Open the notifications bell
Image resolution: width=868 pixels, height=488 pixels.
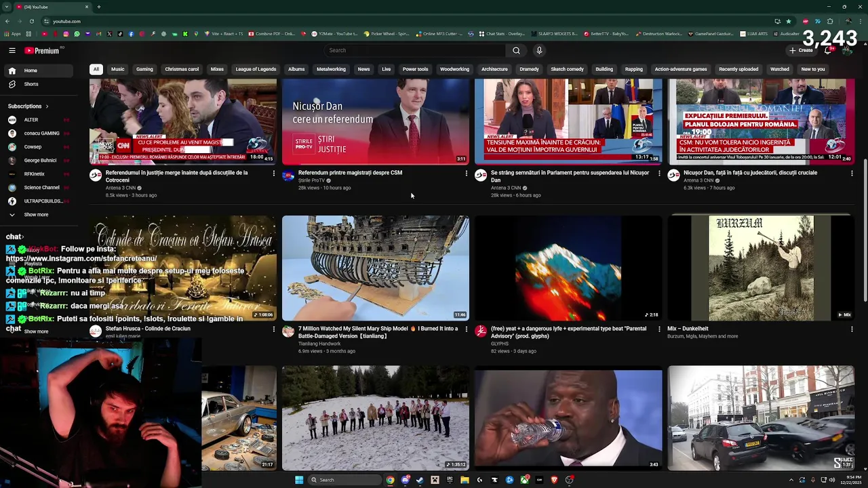click(x=828, y=50)
